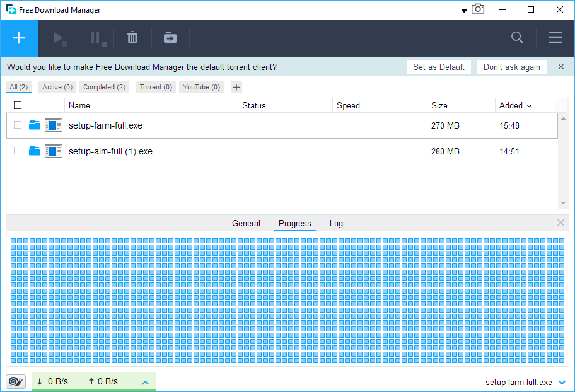This screenshot has width=575, height=392.
Task: Click the status bar setup-farm-full.exe label
Action: tap(518, 383)
